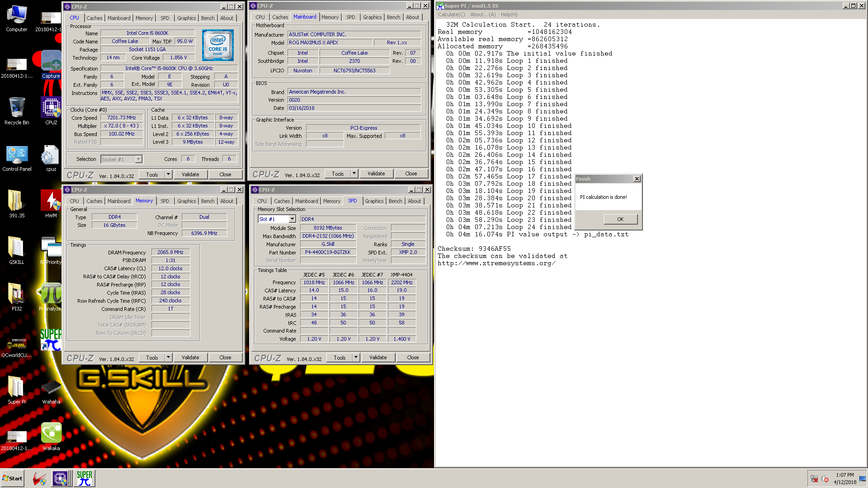Click the Show Desktop strip on taskbar
868x488 pixels.
point(863,479)
